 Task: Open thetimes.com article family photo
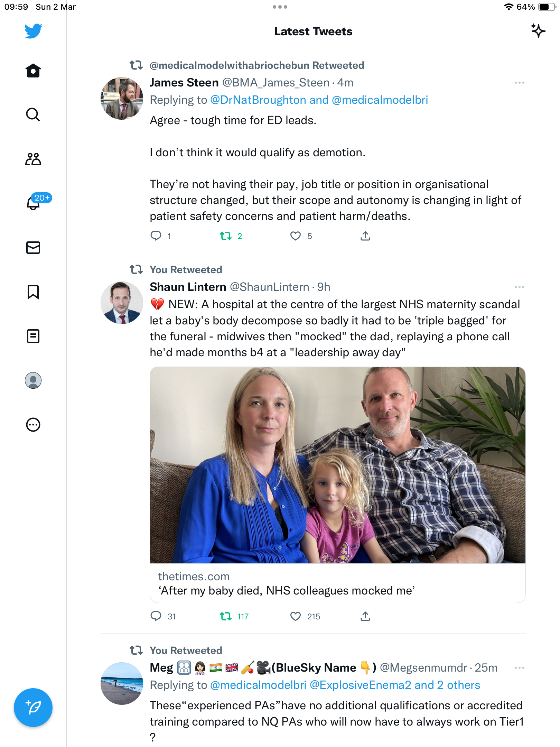point(337,465)
